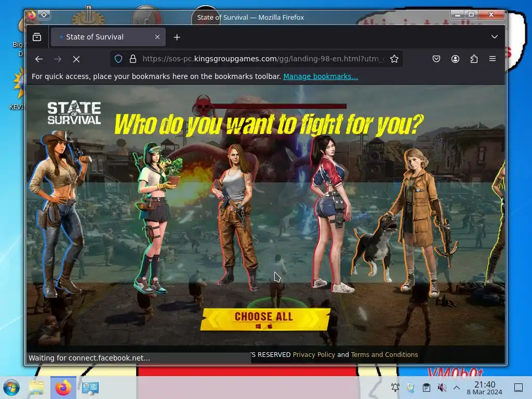
Task: Open the system settings taskbar icon
Action: pyautogui.click(x=90, y=388)
